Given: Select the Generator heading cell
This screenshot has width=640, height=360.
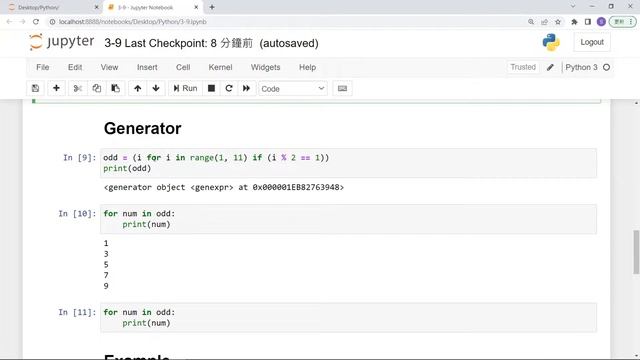Looking at the screenshot, I should (142, 129).
